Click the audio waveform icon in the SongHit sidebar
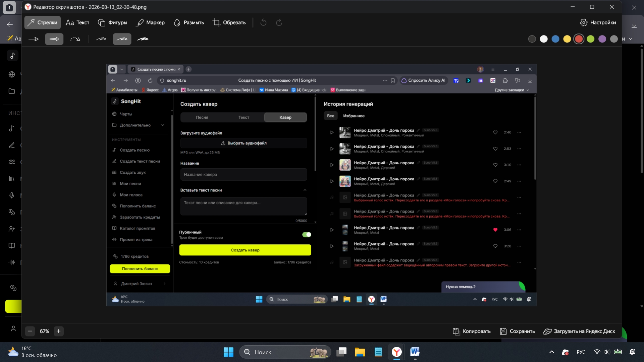Image resolution: width=644 pixels, height=362 pixels. click(12, 262)
